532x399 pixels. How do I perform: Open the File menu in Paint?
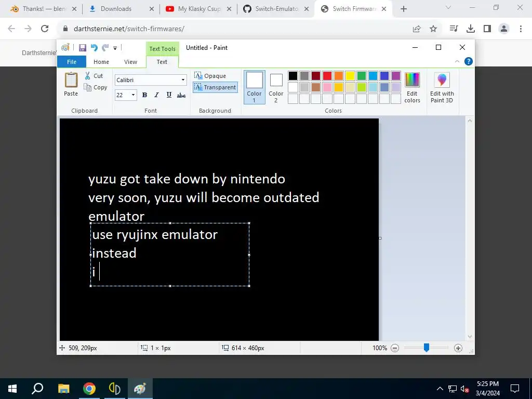click(72, 62)
